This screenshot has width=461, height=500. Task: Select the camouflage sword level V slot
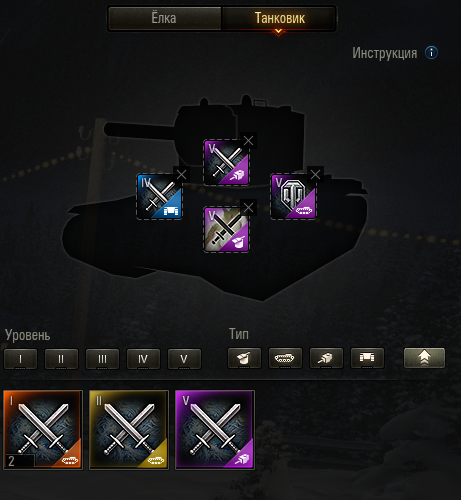coord(227,229)
